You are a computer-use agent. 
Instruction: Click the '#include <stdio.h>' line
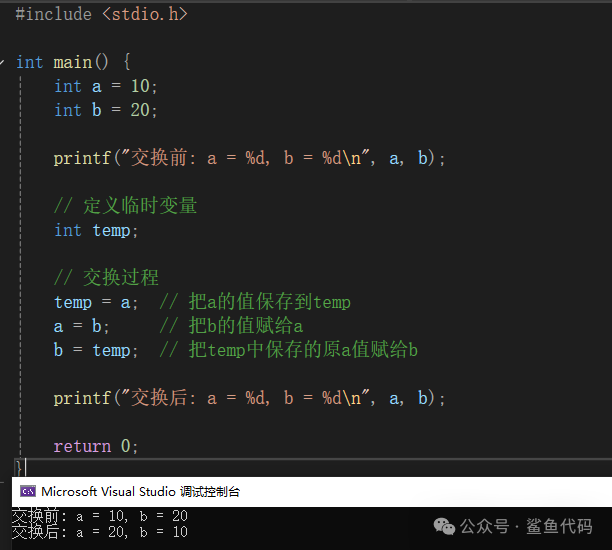[x=101, y=14]
